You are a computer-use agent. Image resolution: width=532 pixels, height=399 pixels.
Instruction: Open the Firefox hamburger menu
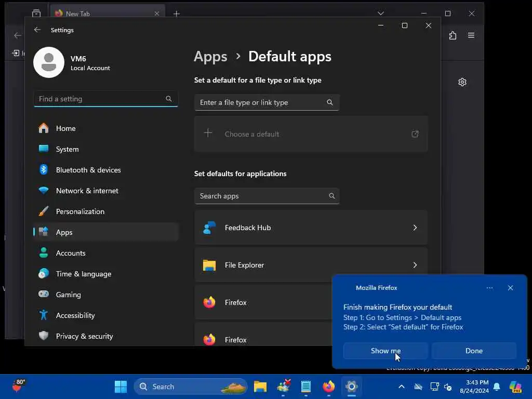[x=471, y=35]
